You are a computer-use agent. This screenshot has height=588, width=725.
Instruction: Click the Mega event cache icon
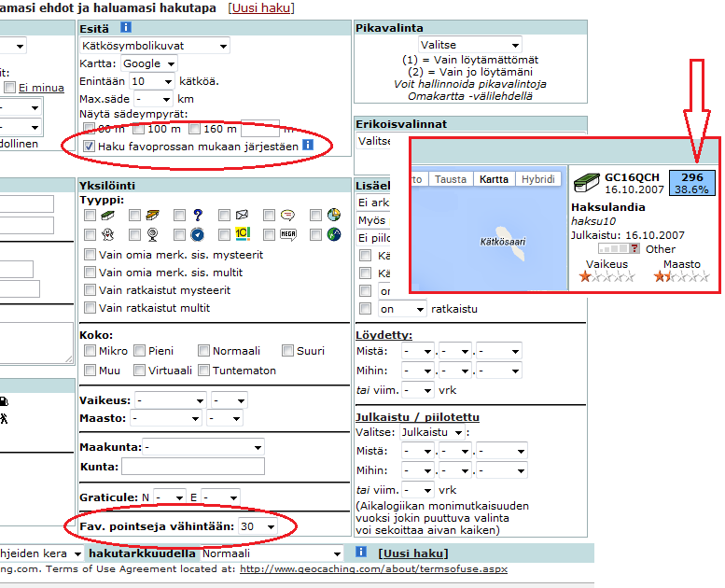pos(287,234)
